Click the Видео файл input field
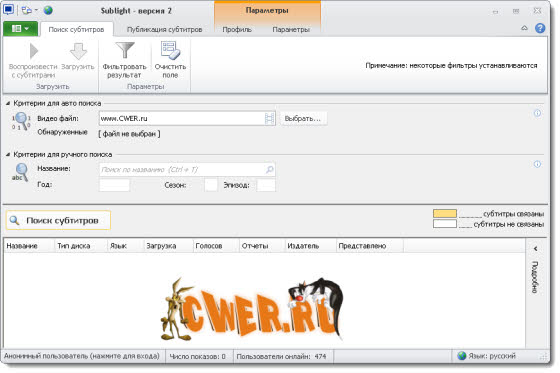The image size is (560, 373). click(187, 118)
